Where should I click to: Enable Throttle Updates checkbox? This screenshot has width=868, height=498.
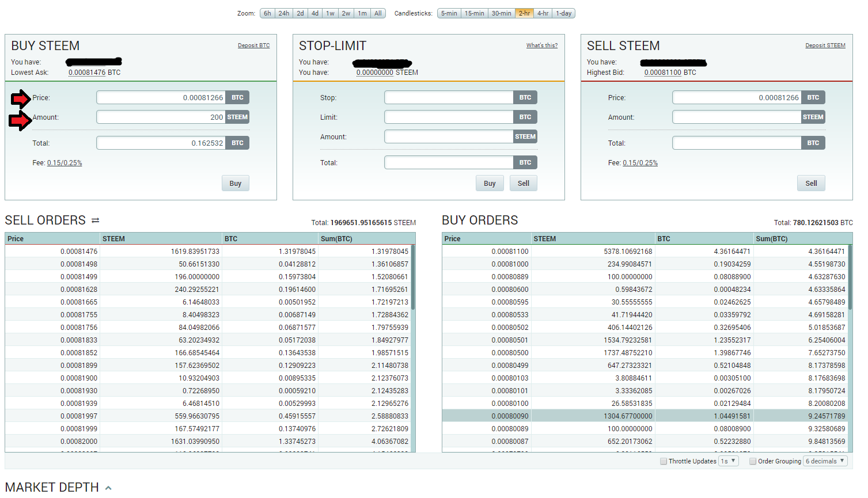[x=664, y=461]
